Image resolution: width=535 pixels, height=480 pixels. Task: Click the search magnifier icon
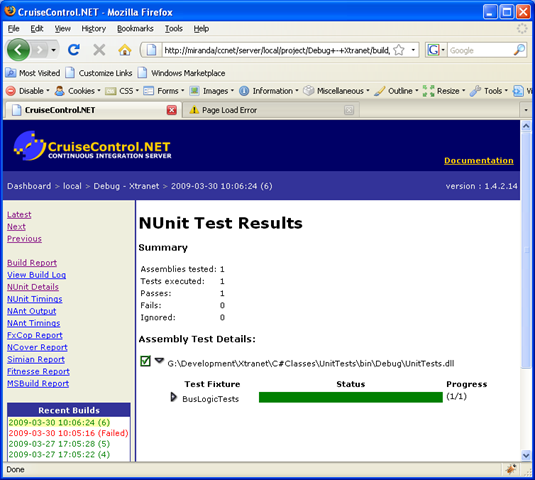[519, 50]
